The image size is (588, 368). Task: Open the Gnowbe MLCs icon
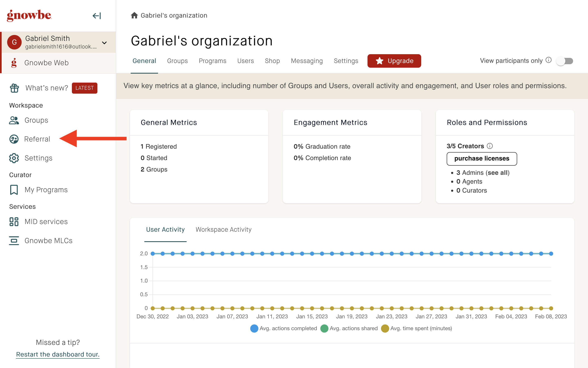pos(14,240)
